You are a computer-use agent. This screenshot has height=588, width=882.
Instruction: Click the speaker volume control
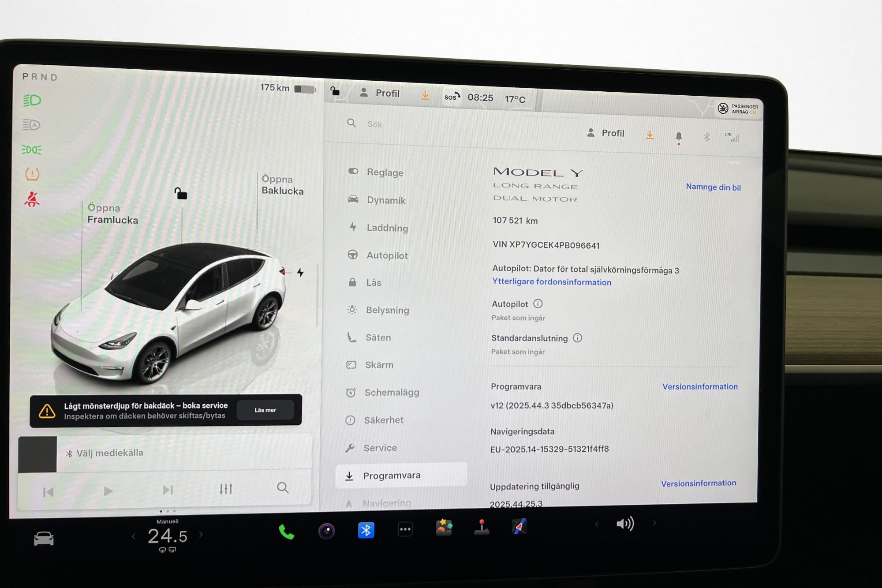pos(625,524)
